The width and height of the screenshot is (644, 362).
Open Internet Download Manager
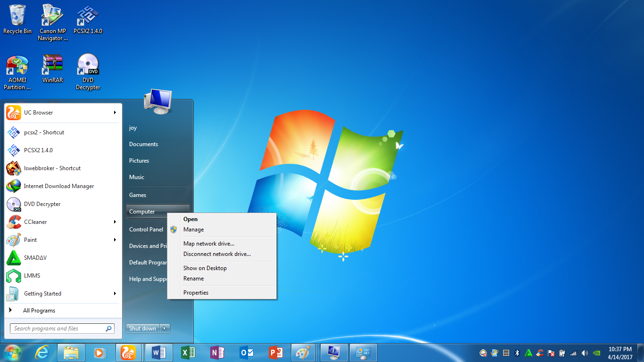63,186
